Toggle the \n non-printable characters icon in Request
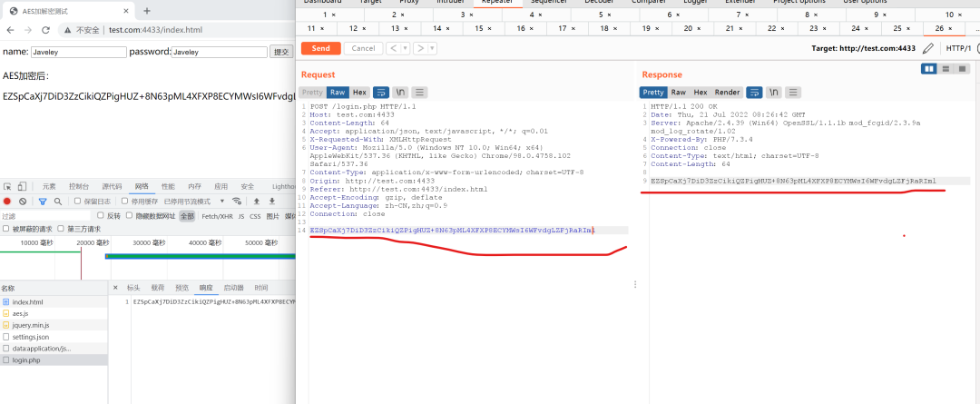980x404 pixels. tap(401, 93)
